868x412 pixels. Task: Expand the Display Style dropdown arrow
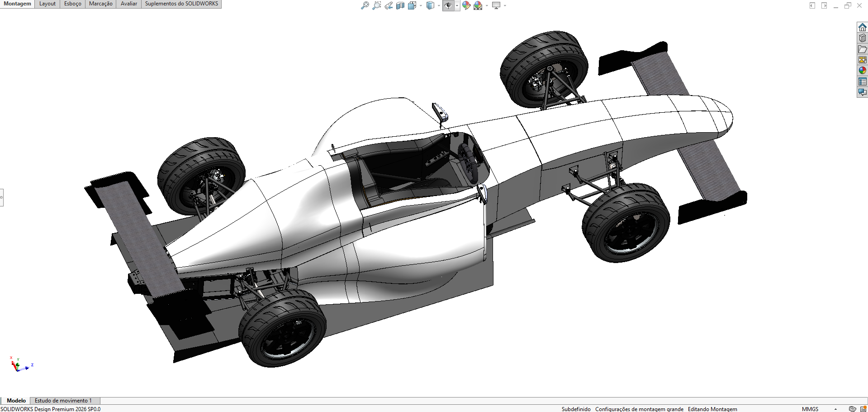point(439,5)
